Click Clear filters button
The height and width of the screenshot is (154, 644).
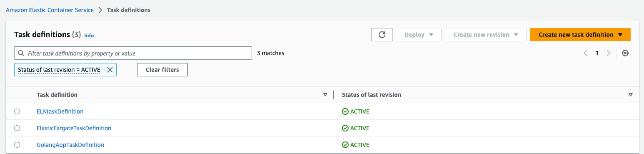(162, 70)
